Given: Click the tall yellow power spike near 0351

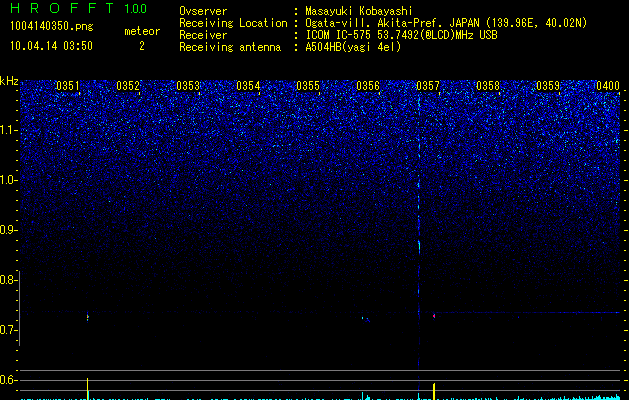Looking at the screenshot, I should (x=87, y=389).
